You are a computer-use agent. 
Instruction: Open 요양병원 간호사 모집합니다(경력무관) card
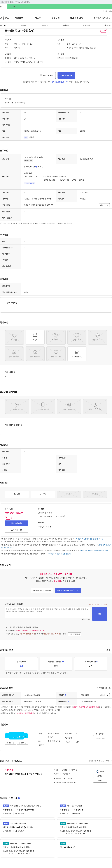tap(27, 810)
